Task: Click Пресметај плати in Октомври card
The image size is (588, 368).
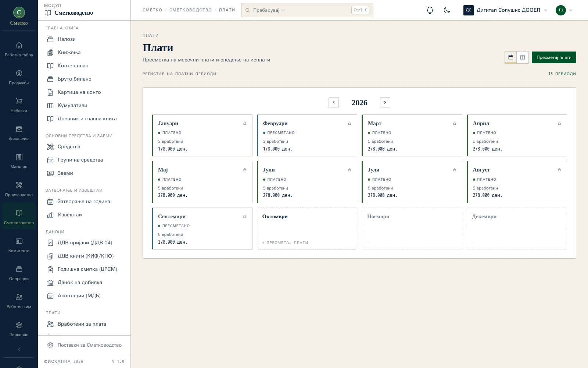Action: click(285, 243)
